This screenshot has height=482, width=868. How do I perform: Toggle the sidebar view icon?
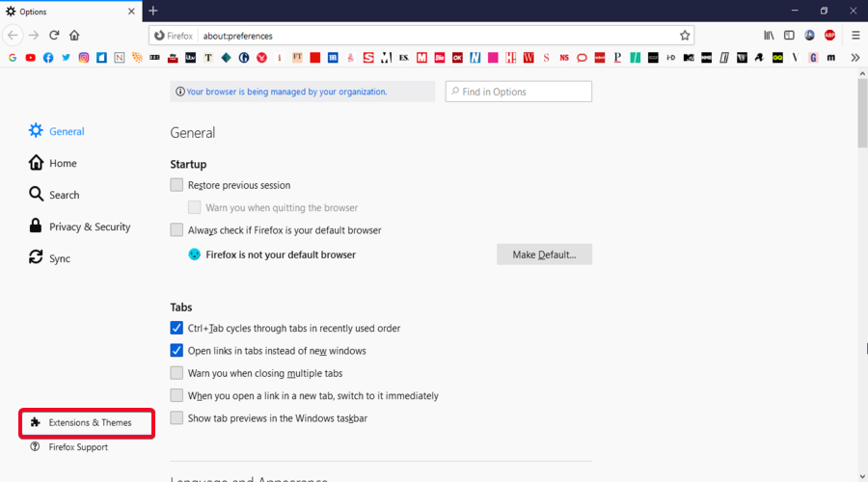click(789, 36)
